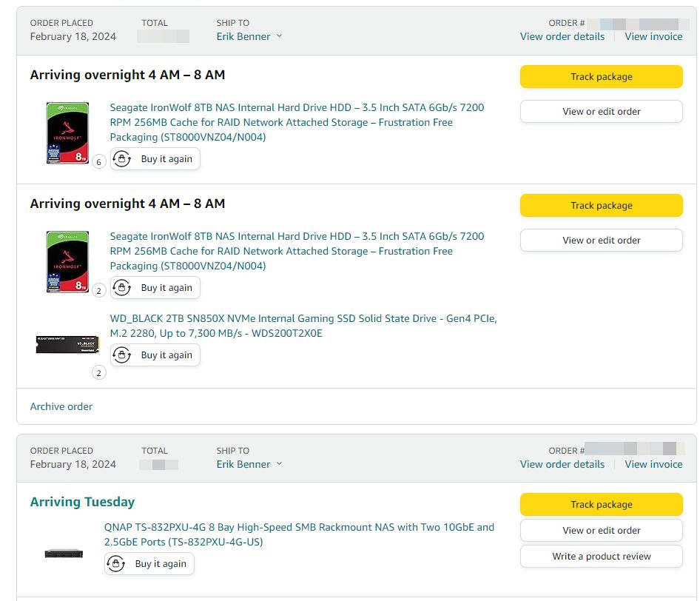Click View or edit order for first shipment

click(601, 111)
